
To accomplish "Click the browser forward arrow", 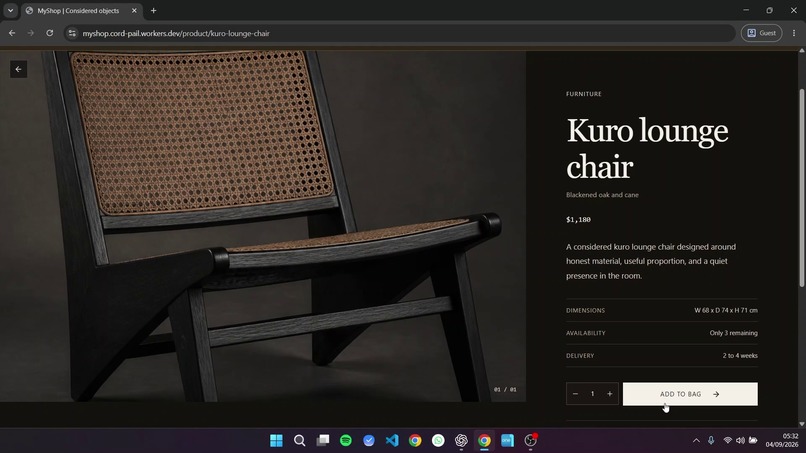I will [x=31, y=33].
